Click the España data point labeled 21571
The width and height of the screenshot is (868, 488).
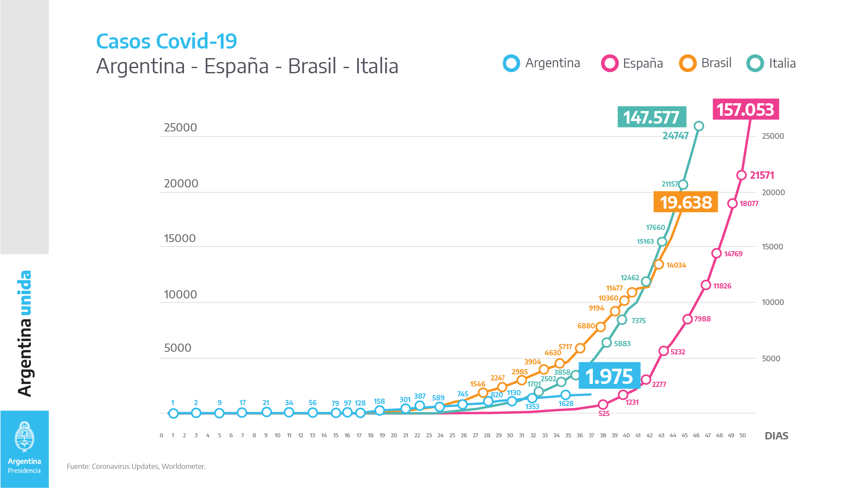[x=741, y=175]
